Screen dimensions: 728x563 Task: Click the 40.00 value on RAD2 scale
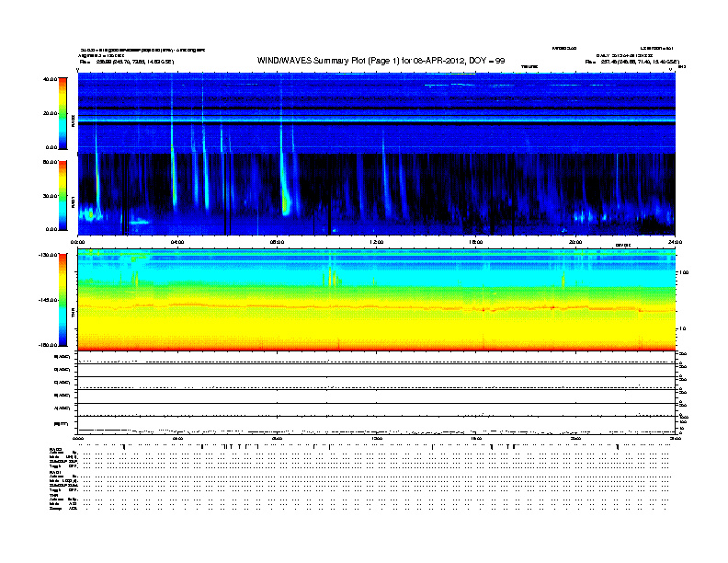[50, 79]
